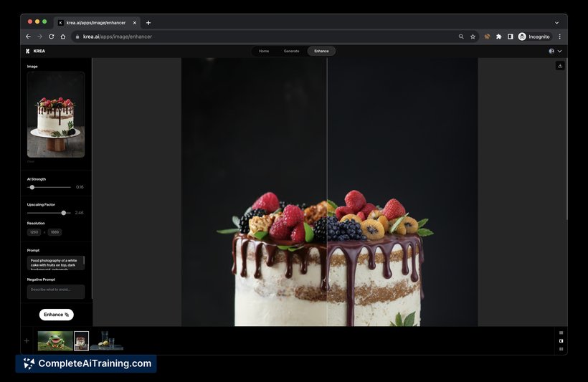The image size is (588, 382).
Task: Go back in browser history
Action: 28,37
